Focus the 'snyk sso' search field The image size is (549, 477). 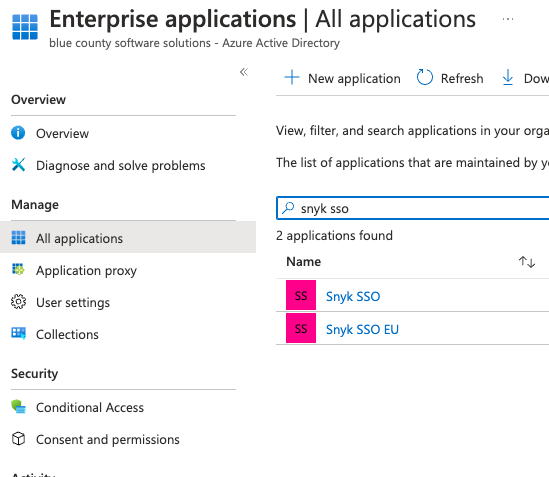[413, 208]
